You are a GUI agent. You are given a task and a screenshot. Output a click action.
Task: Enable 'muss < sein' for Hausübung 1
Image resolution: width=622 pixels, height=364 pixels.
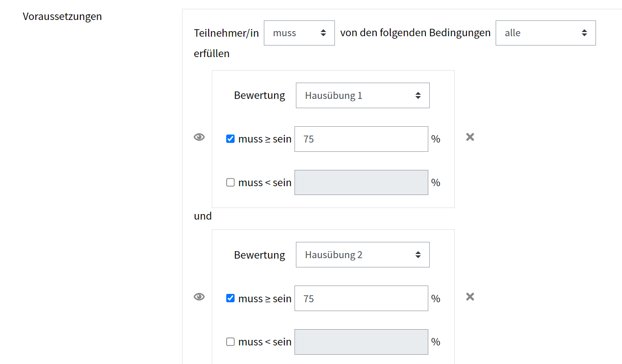(230, 182)
